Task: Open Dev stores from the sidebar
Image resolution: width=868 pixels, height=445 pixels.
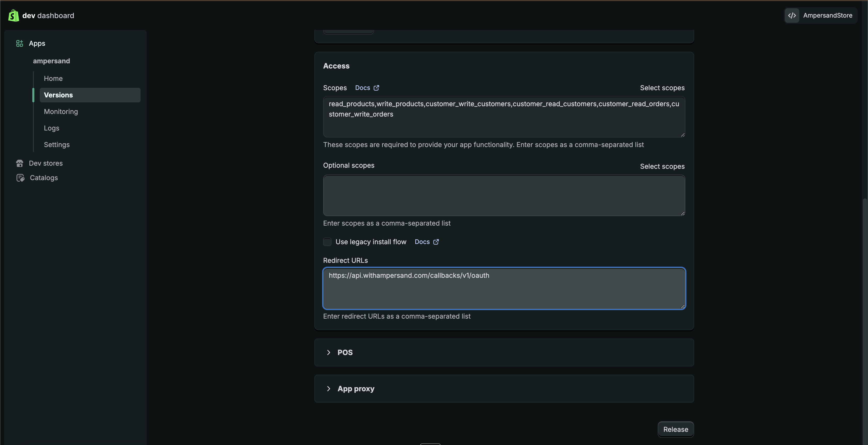Action: click(45, 163)
